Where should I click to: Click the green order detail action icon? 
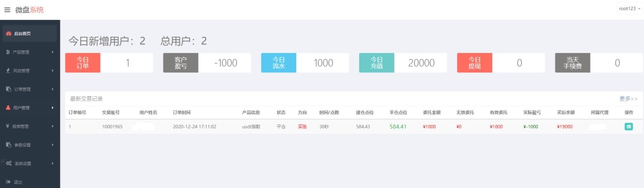pyautogui.click(x=629, y=126)
